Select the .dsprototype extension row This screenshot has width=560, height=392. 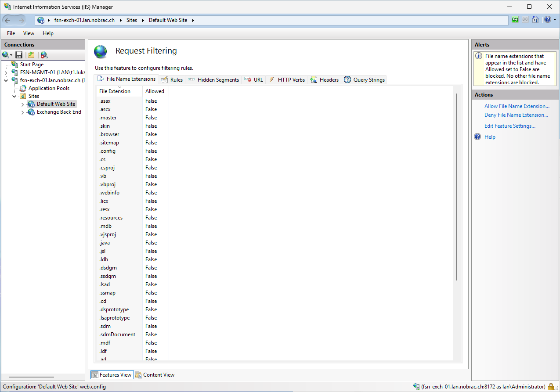click(x=275, y=309)
